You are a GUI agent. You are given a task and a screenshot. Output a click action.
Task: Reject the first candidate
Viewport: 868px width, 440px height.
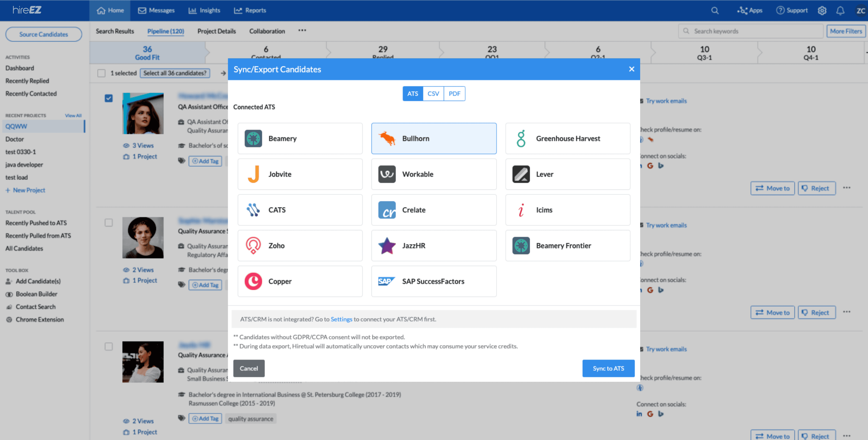816,188
